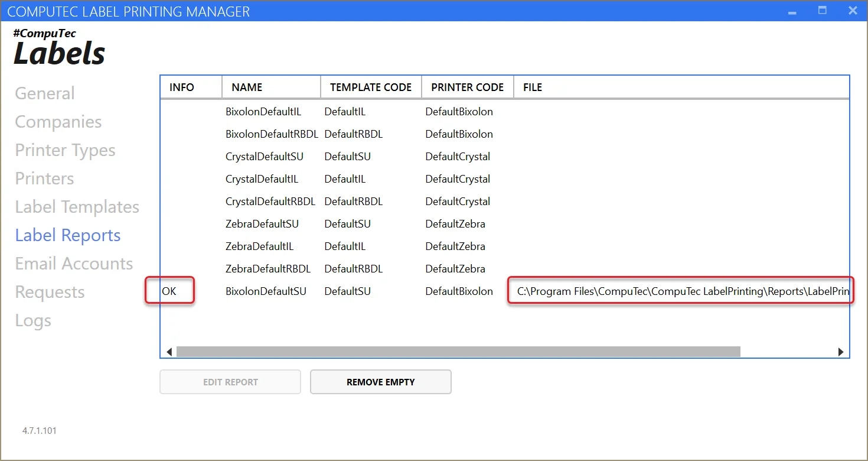Switch to Email Accounts section
Image resolution: width=868 pixels, height=461 pixels.
74,264
